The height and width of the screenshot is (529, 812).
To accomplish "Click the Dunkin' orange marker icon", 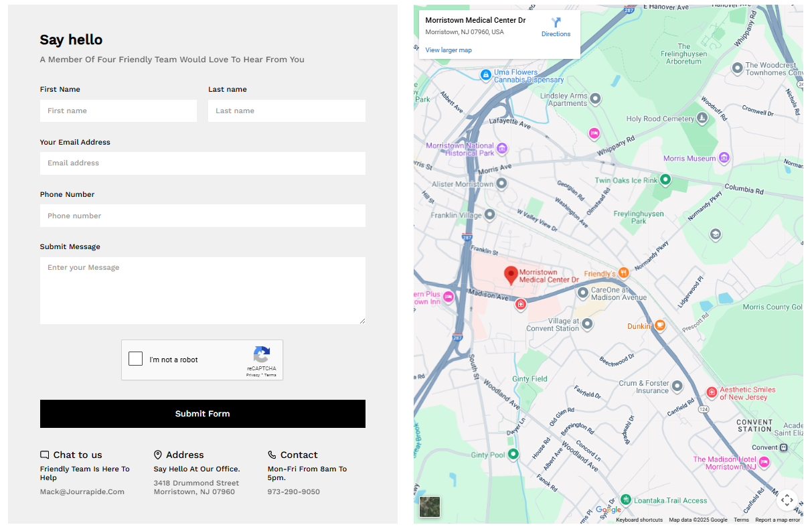I will pyautogui.click(x=659, y=325).
